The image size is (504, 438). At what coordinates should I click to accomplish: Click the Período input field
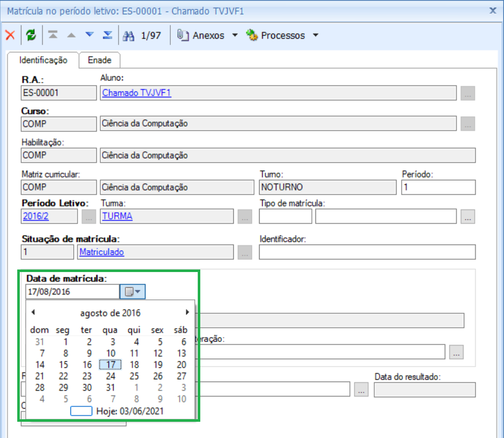[439, 187]
